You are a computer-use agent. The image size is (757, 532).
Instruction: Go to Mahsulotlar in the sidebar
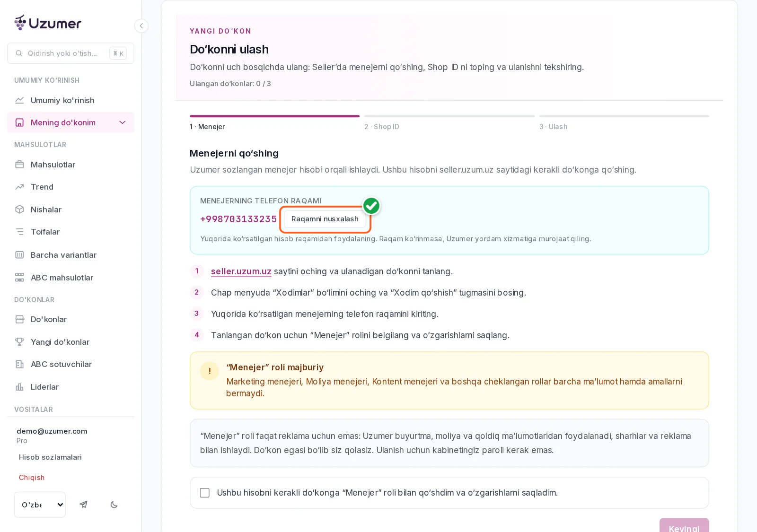coord(70,165)
